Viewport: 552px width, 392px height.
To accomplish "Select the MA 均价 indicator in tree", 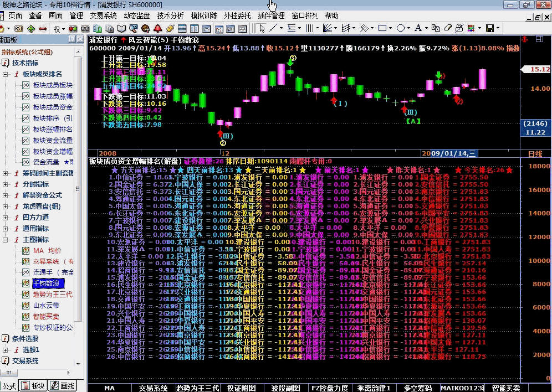I will pos(47,251).
